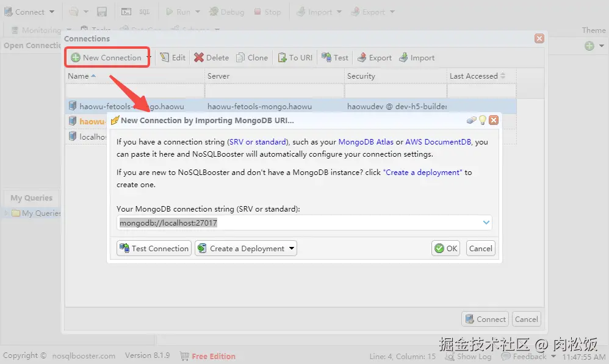Click the Security column header
The height and width of the screenshot is (364, 609).
coord(395,76)
